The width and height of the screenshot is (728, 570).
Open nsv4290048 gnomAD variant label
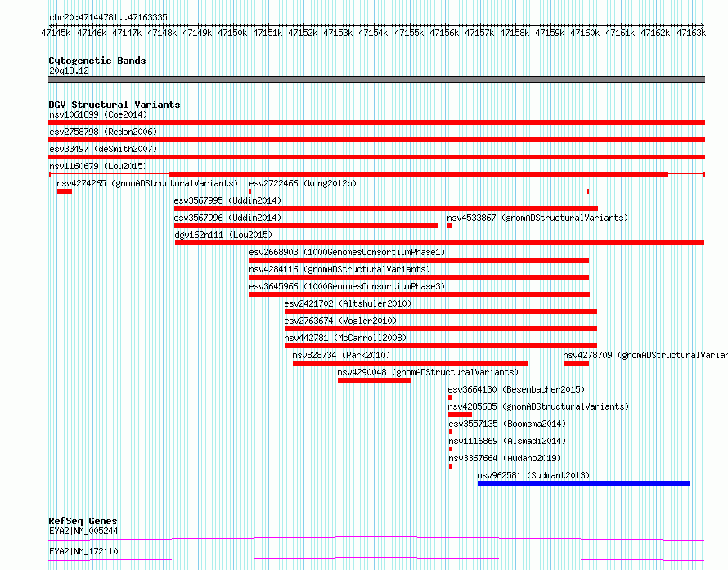click(428, 372)
